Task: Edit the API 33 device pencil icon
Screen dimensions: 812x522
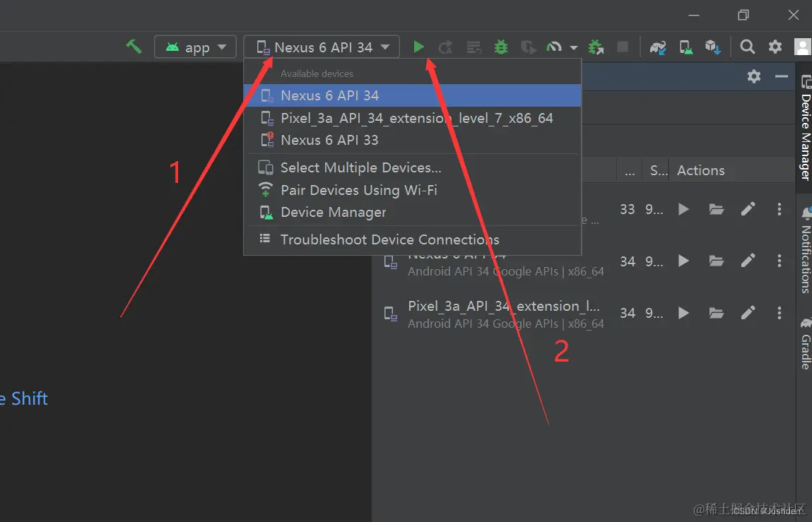Action: [x=748, y=209]
